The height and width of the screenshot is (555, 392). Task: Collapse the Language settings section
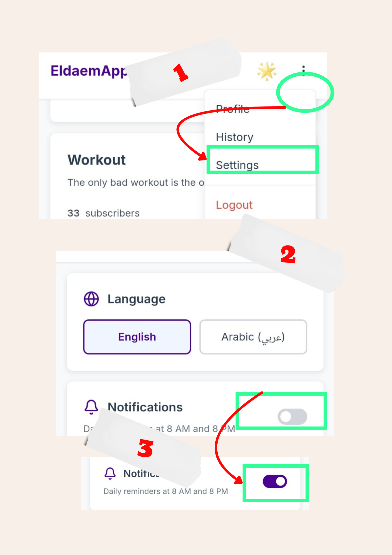(136, 298)
